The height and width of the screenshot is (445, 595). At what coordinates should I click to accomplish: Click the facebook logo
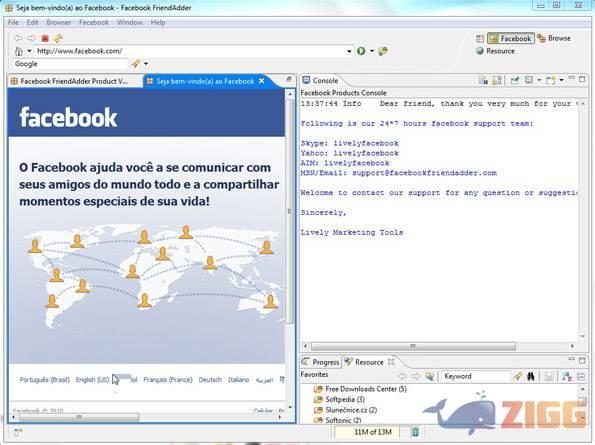[68, 117]
